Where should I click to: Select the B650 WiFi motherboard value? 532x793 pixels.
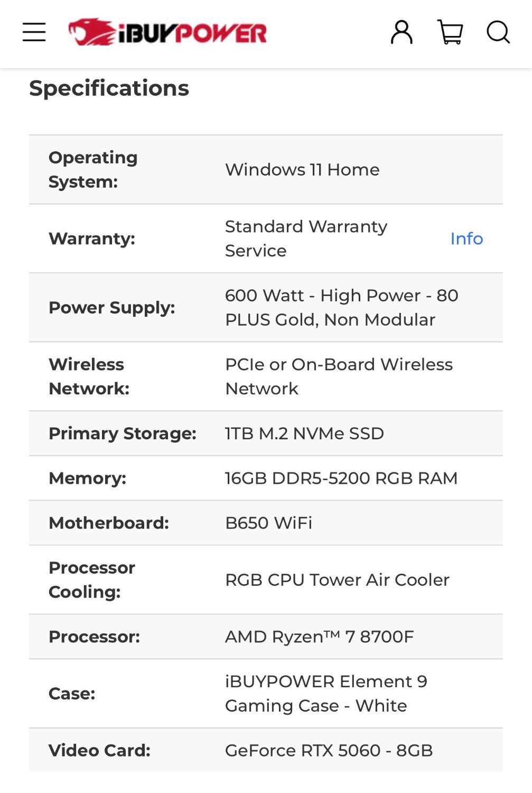point(268,523)
